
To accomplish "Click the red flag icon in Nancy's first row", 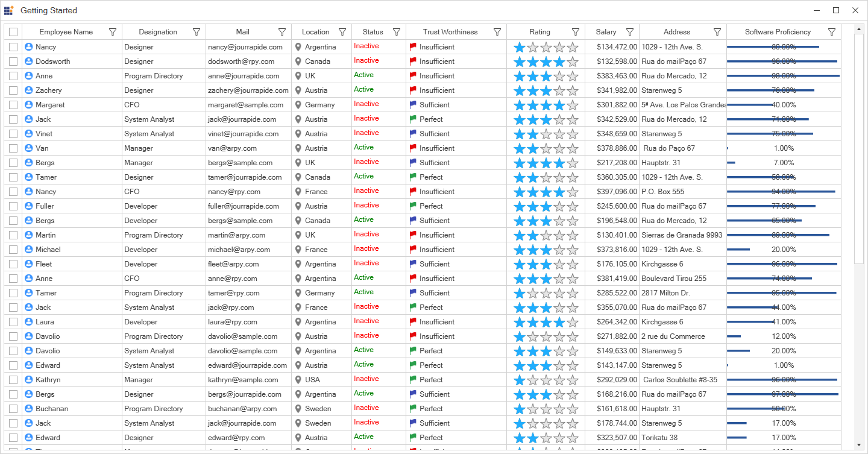I will coord(413,47).
